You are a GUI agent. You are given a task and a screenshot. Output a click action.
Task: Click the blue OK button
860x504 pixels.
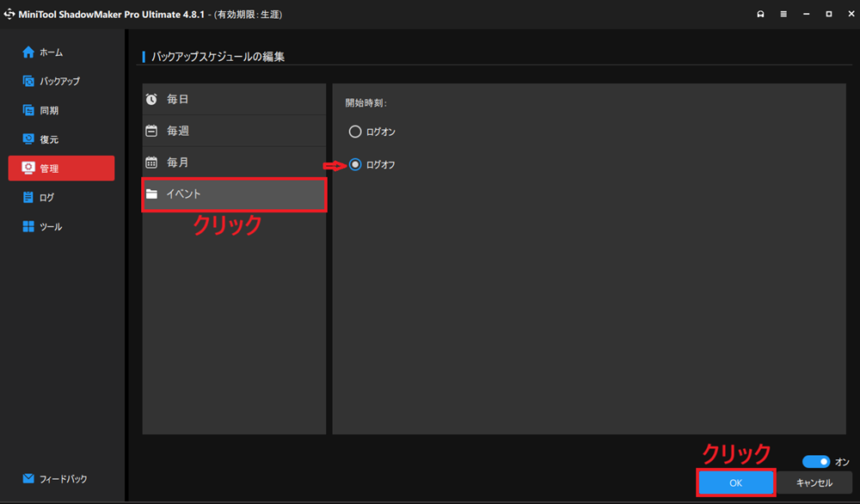(735, 482)
